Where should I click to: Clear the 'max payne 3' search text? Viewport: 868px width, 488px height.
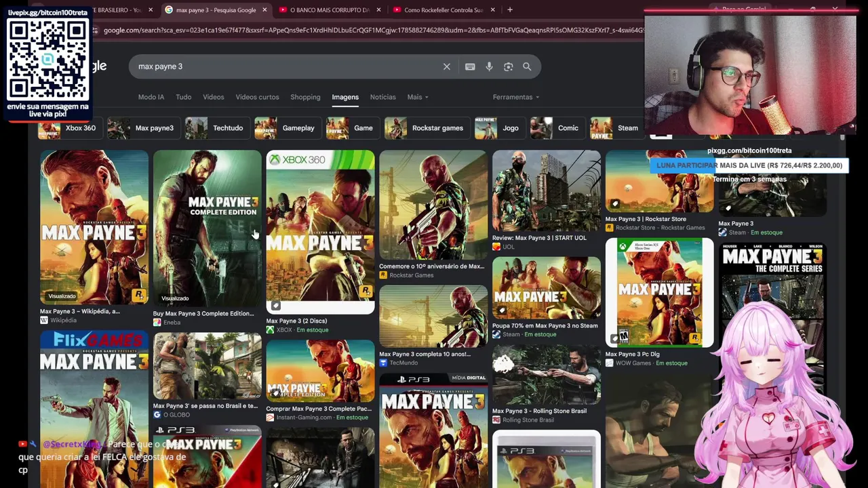(x=446, y=66)
